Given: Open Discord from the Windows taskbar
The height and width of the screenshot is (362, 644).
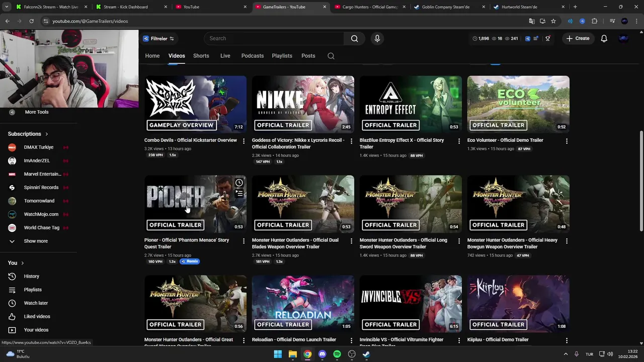Looking at the screenshot, I should pos(322,354).
